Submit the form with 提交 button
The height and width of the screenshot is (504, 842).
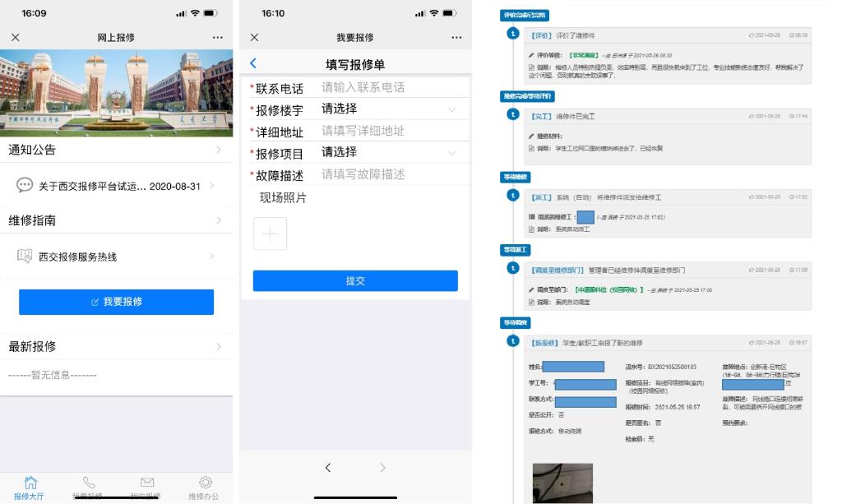click(x=355, y=280)
